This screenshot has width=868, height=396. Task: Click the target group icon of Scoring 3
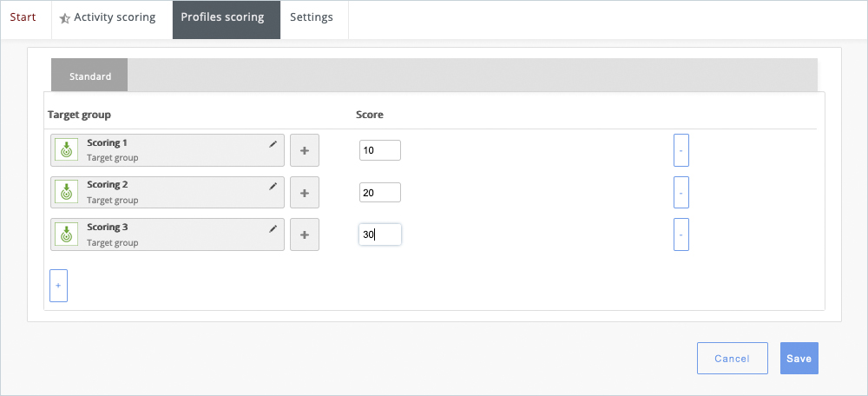coord(67,234)
